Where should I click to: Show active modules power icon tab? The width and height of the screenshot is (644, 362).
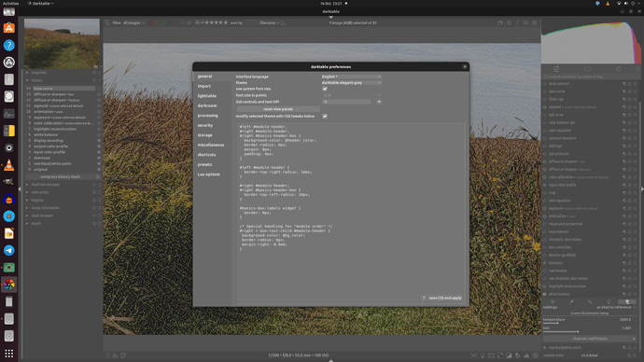(587, 69)
